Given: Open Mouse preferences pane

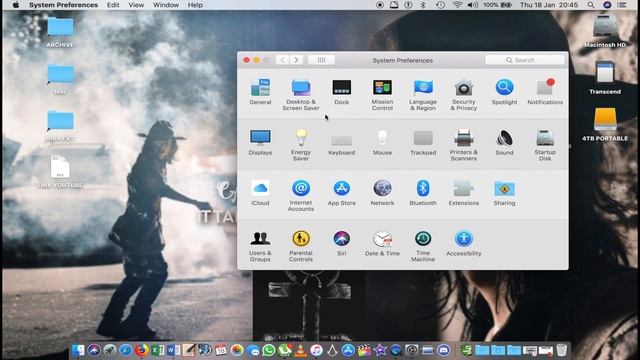Looking at the screenshot, I should (382, 142).
